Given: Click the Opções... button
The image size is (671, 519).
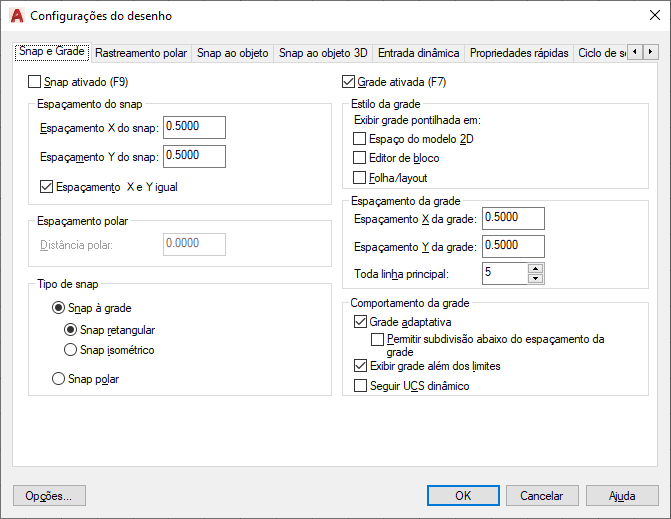Looking at the screenshot, I should point(49,495).
